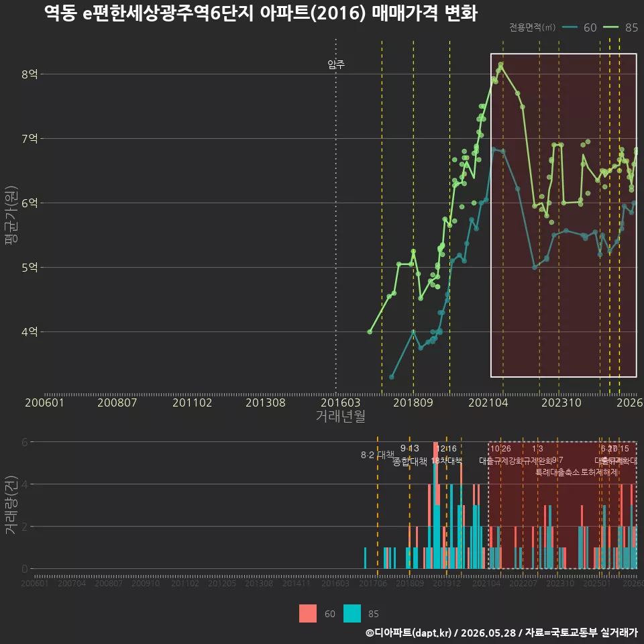Click the 특례대출축소 annotation text

[559, 472]
